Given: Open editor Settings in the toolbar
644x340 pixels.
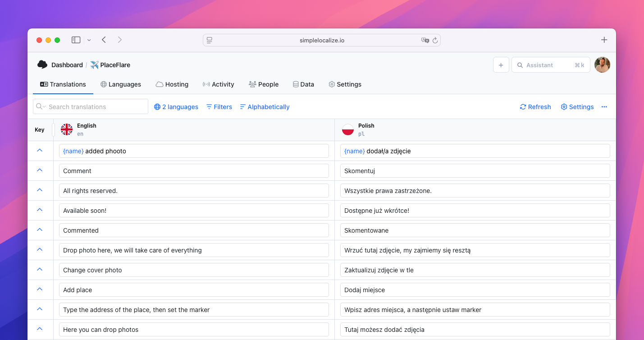Looking at the screenshot, I should [577, 107].
